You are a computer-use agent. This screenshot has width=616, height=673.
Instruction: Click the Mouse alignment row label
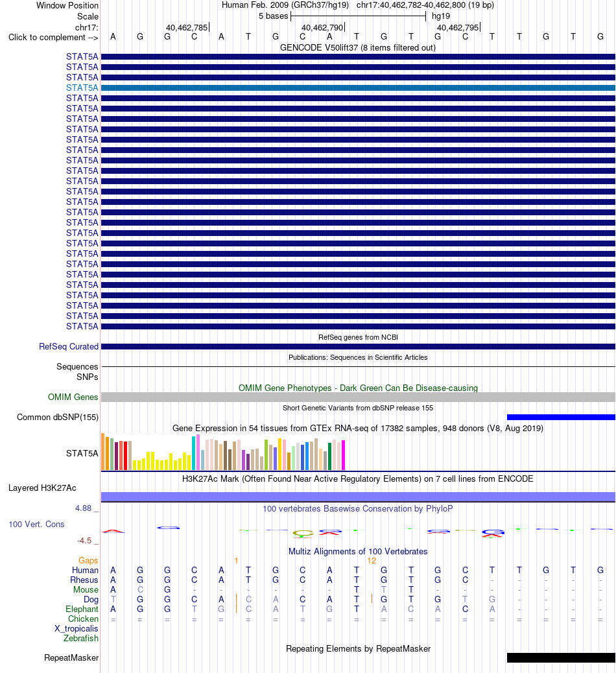86,590
